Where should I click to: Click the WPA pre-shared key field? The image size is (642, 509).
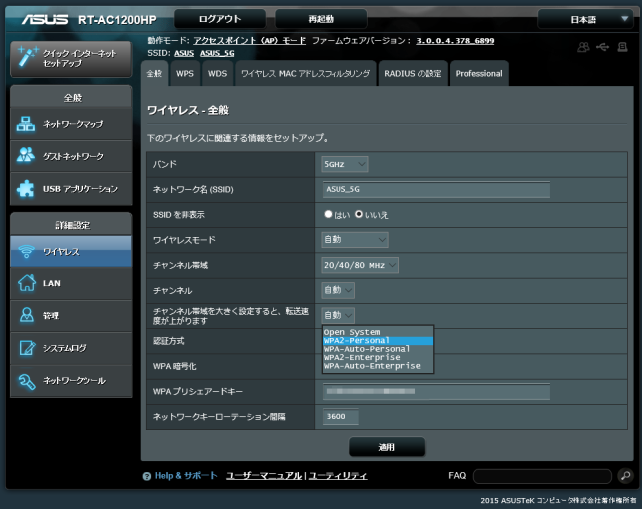click(436, 391)
